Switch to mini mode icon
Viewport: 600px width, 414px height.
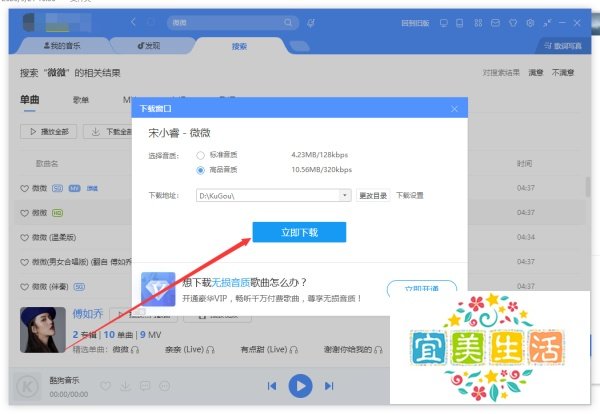coord(547,23)
